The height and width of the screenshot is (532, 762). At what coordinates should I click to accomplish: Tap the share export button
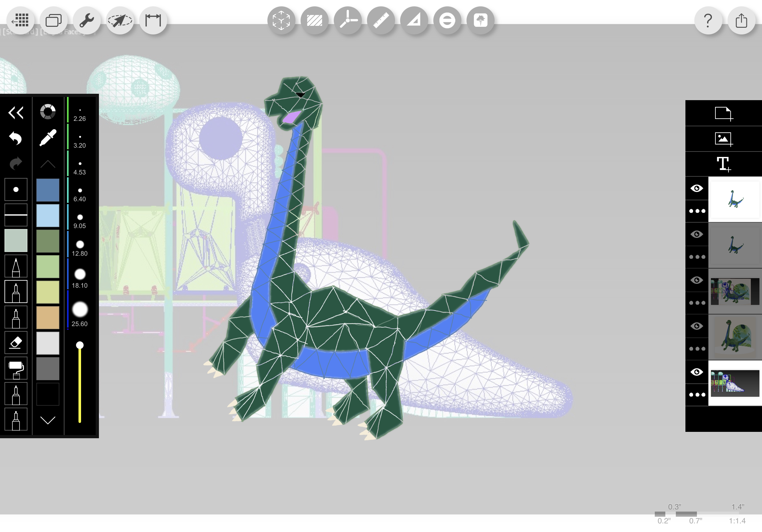tap(741, 20)
